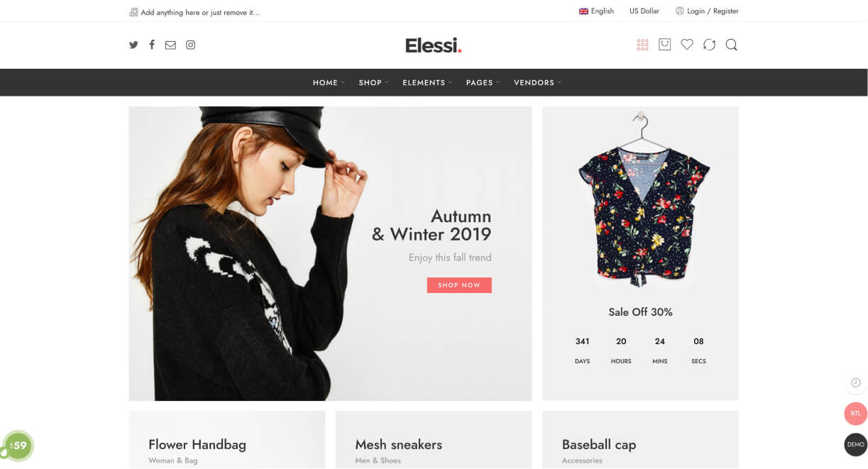Visit the Facebook social icon
The height and width of the screenshot is (469, 868).
pyautogui.click(x=152, y=45)
